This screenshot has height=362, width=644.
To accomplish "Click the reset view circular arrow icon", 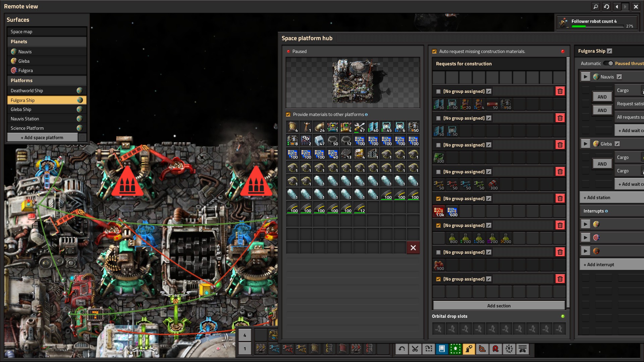I will tap(606, 6).
